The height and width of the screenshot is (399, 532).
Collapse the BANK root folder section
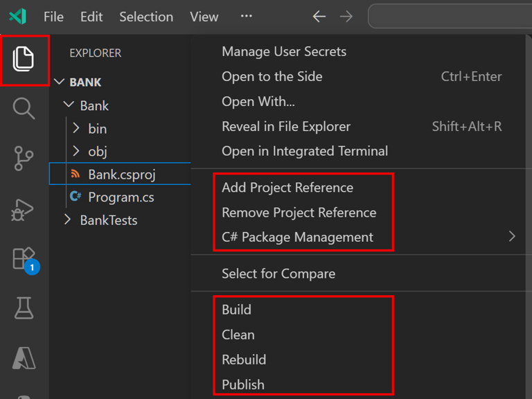(60, 82)
